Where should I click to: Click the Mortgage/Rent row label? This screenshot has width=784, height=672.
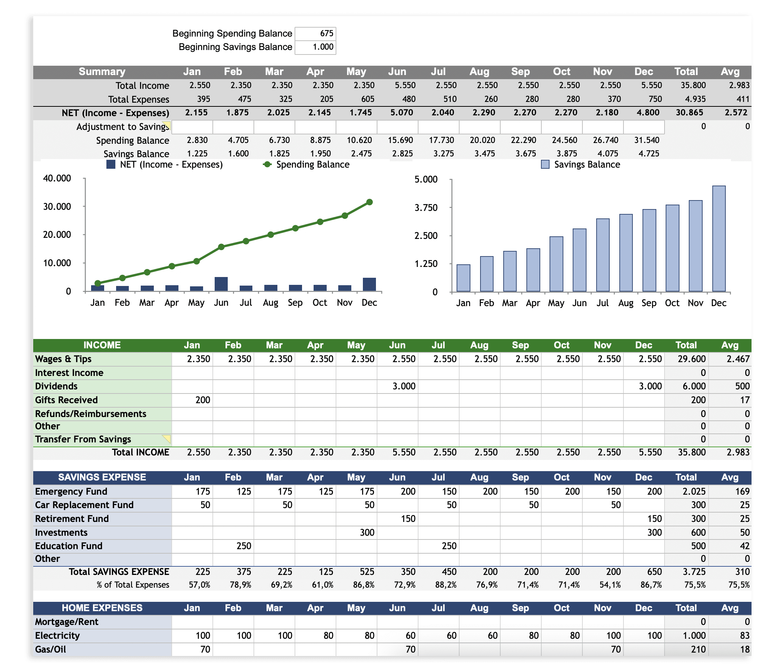[x=66, y=622]
